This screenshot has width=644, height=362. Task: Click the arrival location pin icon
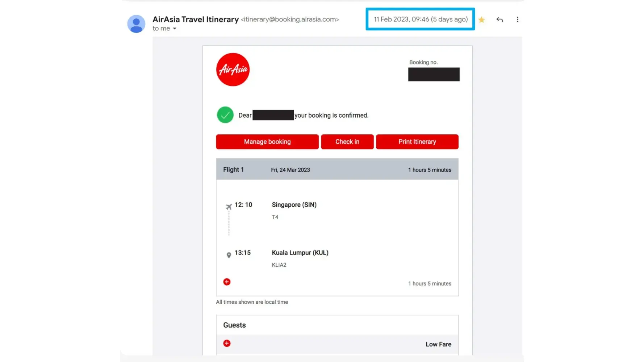tap(229, 255)
